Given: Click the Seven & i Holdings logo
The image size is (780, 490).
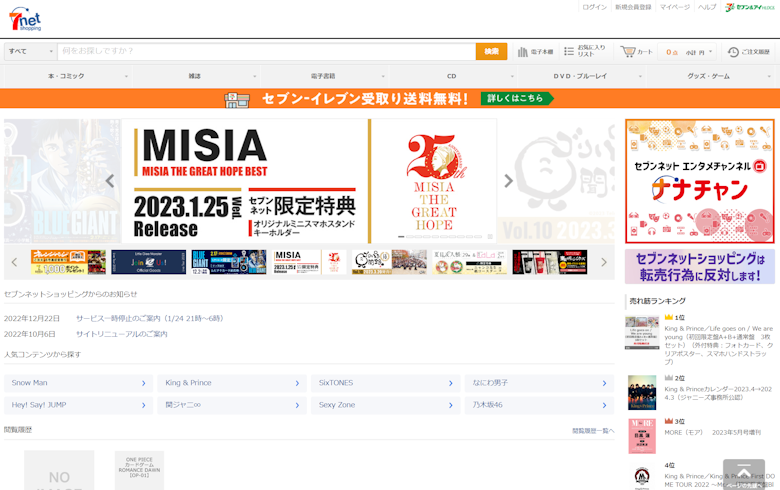Looking at the screenshot, I should coord(750,7).
